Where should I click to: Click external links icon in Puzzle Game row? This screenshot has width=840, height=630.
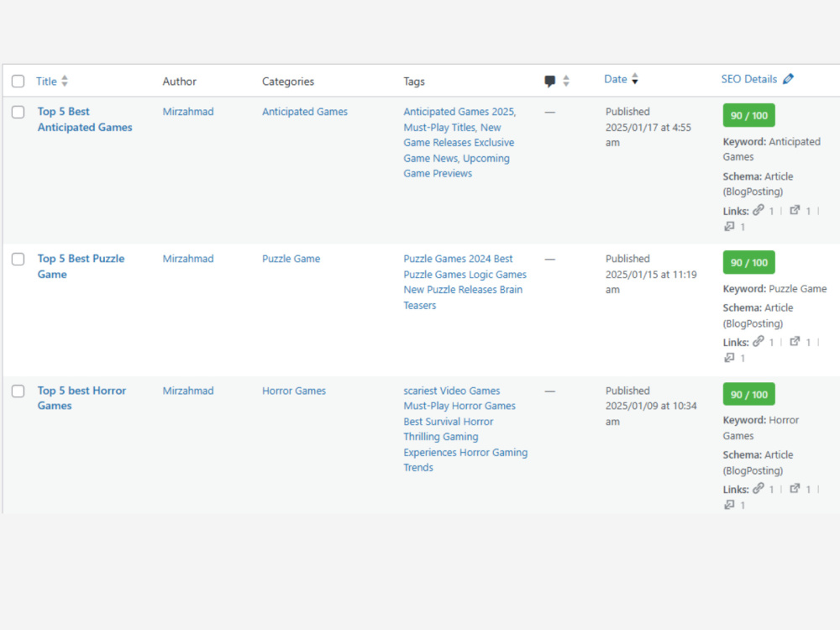point(795,341)
